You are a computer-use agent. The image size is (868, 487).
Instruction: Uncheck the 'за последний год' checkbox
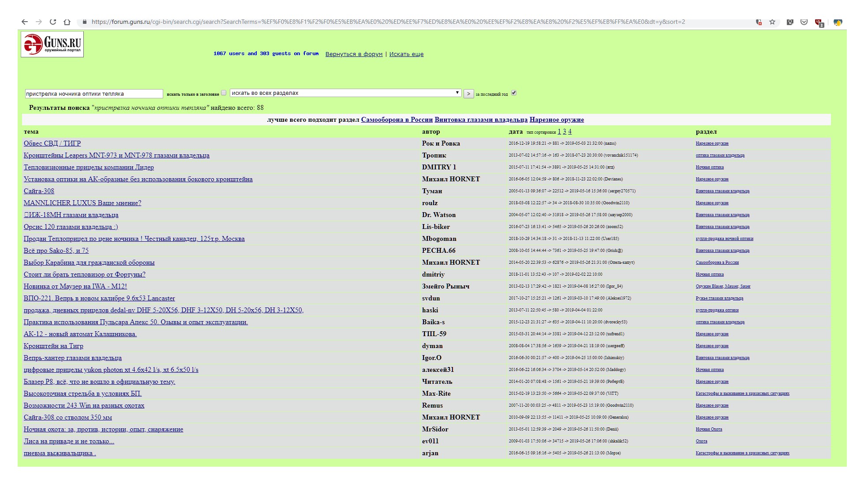(514, 93)
